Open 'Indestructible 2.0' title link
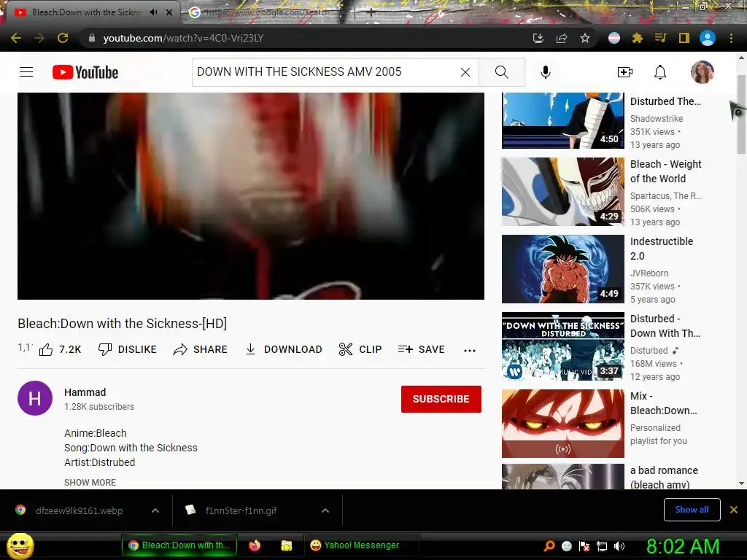 point(661,249)
